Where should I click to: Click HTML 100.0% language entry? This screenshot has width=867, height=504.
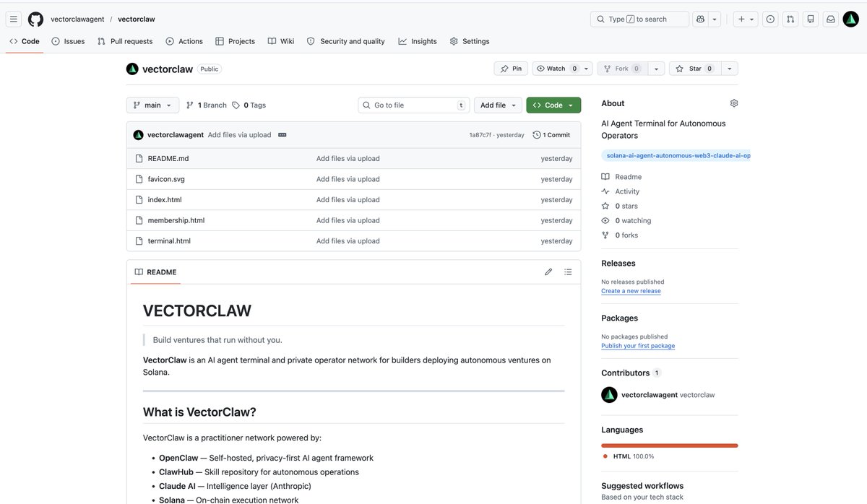coord(629,456)
